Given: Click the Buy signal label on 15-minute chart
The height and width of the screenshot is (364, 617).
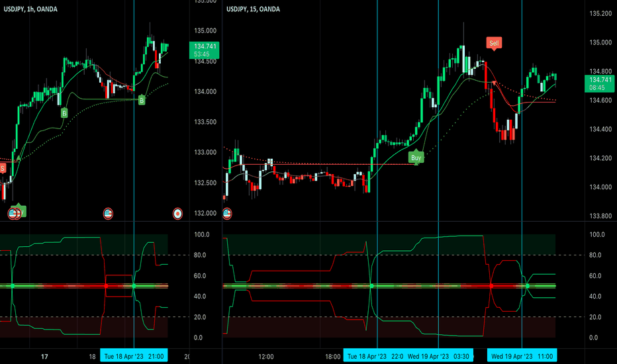Looking at the screenshot, I should pyautogui.click(x=416, y=158).
